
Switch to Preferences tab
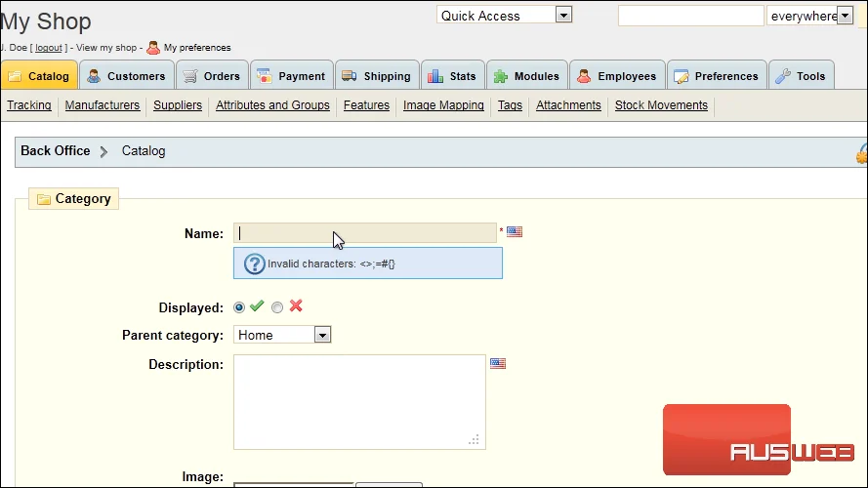717,75
